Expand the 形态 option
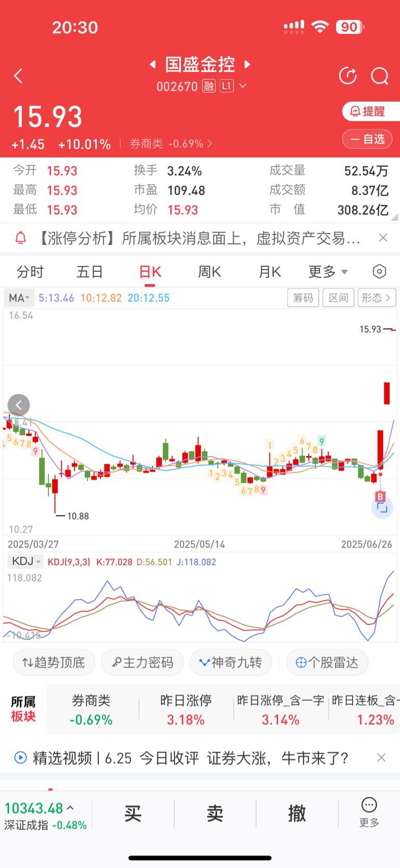The image size is (400, 868). pos(377,298)
